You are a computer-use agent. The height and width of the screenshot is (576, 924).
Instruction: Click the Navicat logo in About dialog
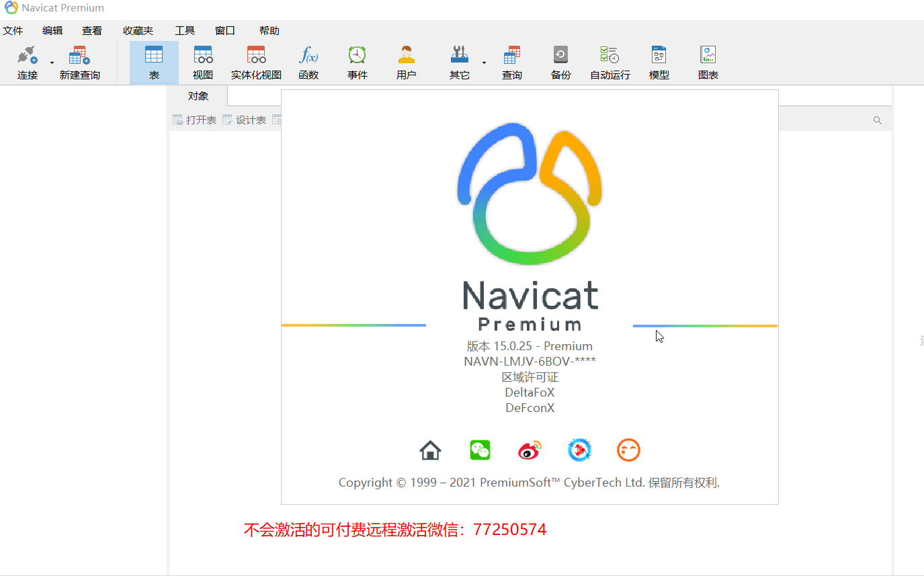(530, 192)
